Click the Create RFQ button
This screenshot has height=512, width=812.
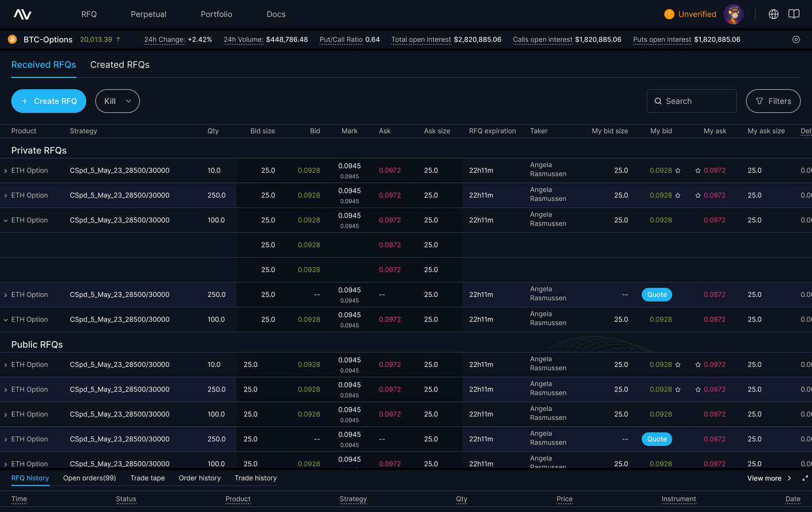49,101
